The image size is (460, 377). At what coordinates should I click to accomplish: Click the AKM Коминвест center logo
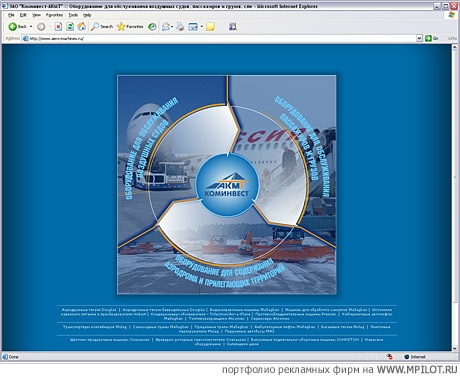coord(227,185)
